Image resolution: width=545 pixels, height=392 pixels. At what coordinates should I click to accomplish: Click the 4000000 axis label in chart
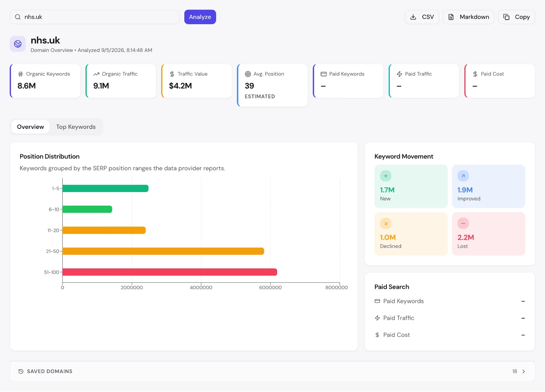coord(201,288)
